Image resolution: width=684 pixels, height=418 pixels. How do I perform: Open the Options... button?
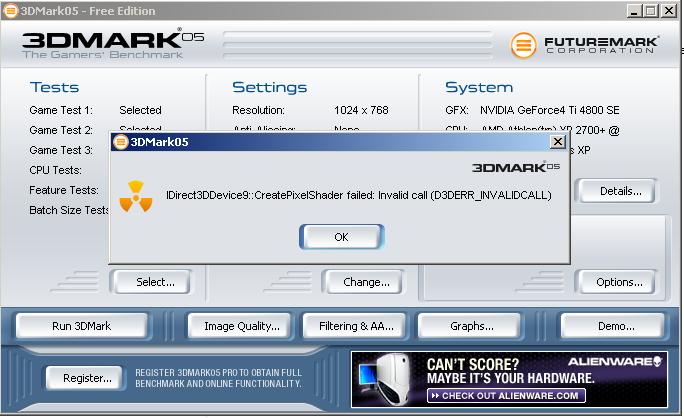pyautogui.click(x=615, y=282)
